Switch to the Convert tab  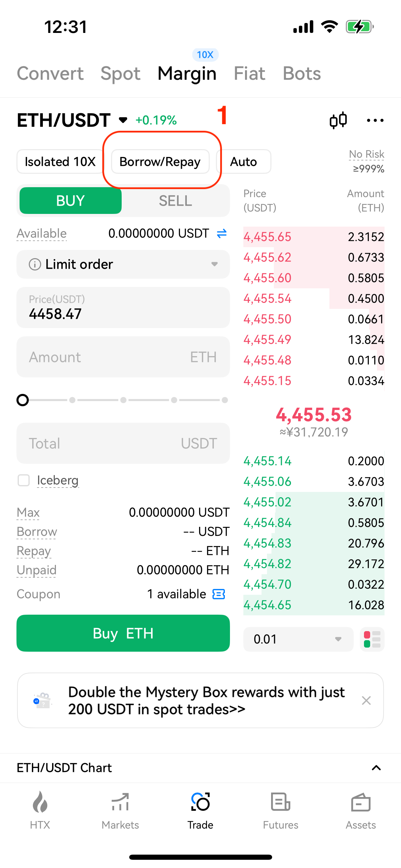coord(50,74)
